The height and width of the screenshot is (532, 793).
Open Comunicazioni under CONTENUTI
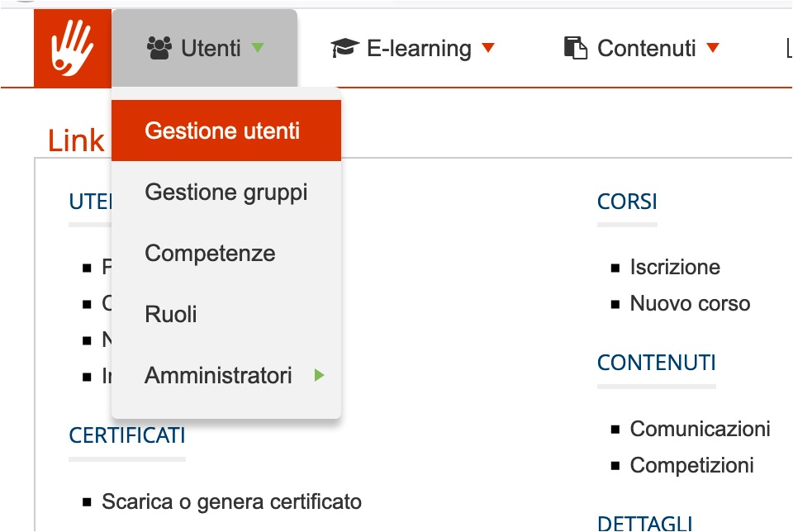(700, 429)
